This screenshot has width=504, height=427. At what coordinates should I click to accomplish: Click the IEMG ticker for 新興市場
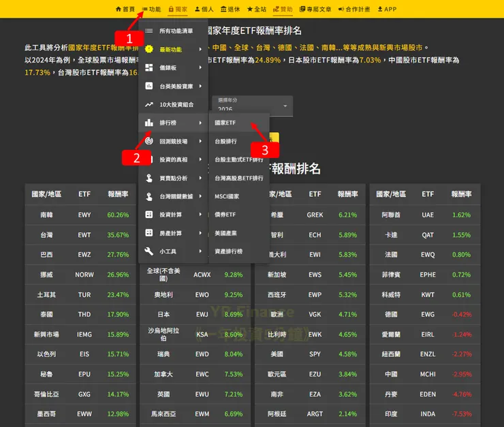coord(84,334)
